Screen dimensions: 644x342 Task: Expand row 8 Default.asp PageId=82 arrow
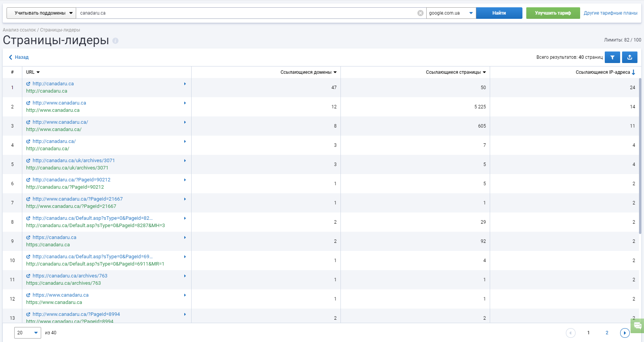point(185,218)
